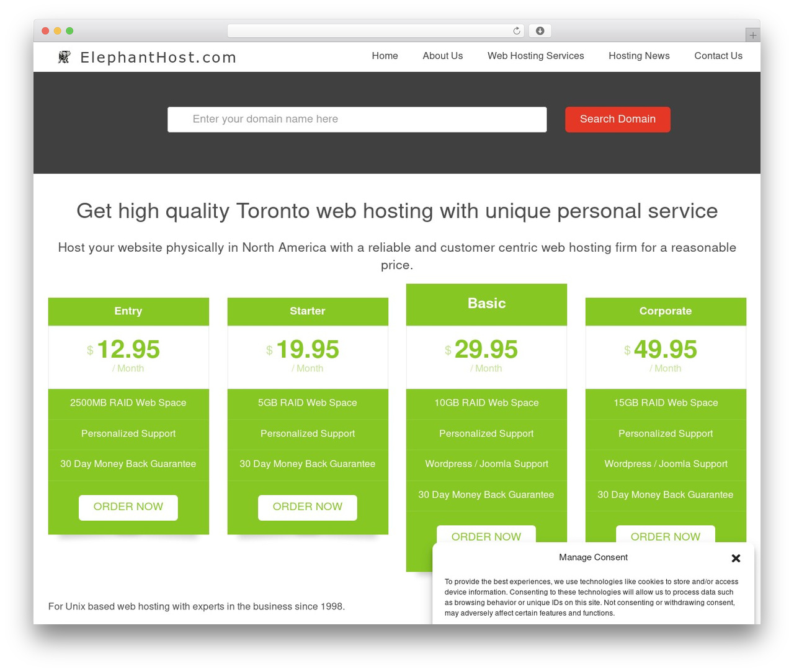Click '15GB RAID Web Space' feature

pos(666,403)
